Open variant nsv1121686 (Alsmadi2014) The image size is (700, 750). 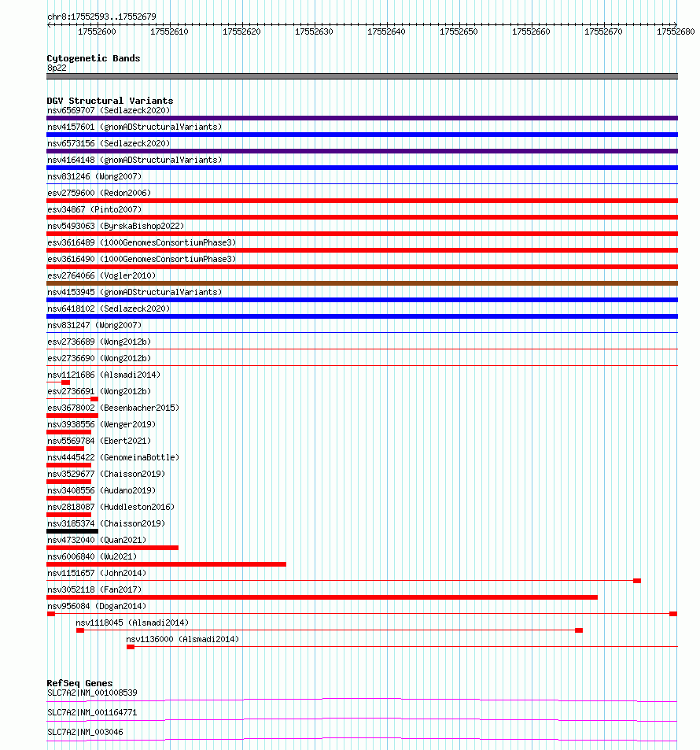tap(104, 375)
